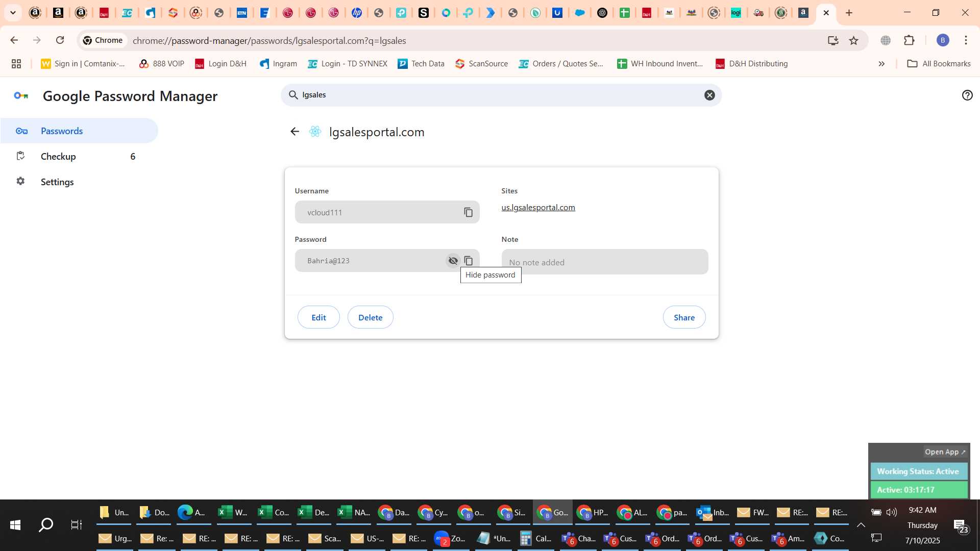This screenshot has height=551, width=980.
Task: Click the address bar URL
Action: point(269,40)
